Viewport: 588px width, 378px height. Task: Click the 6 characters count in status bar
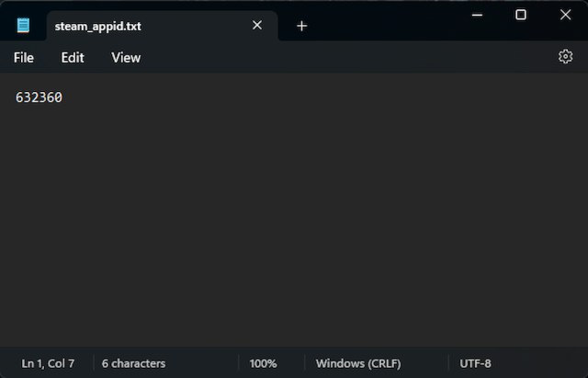133,363
